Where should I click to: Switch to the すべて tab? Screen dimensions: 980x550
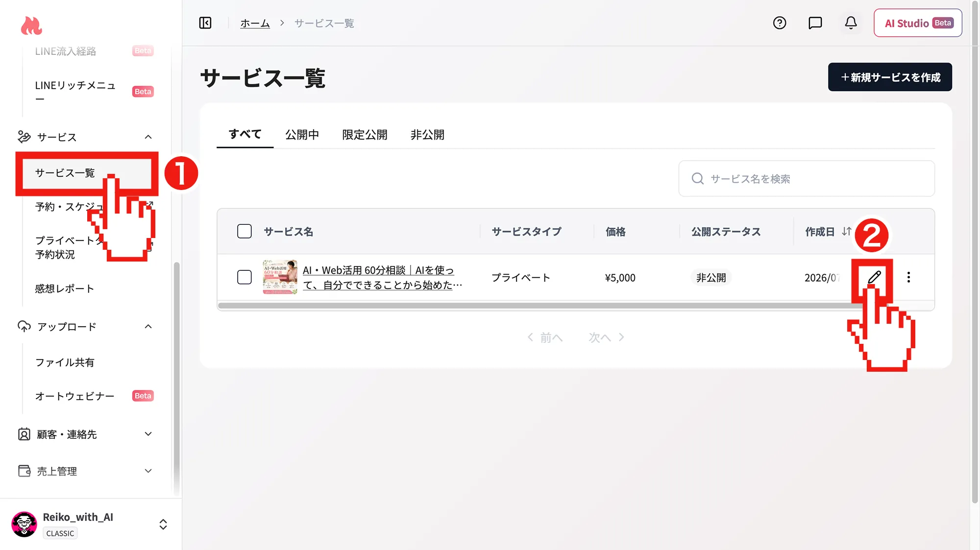coord(245,134)
